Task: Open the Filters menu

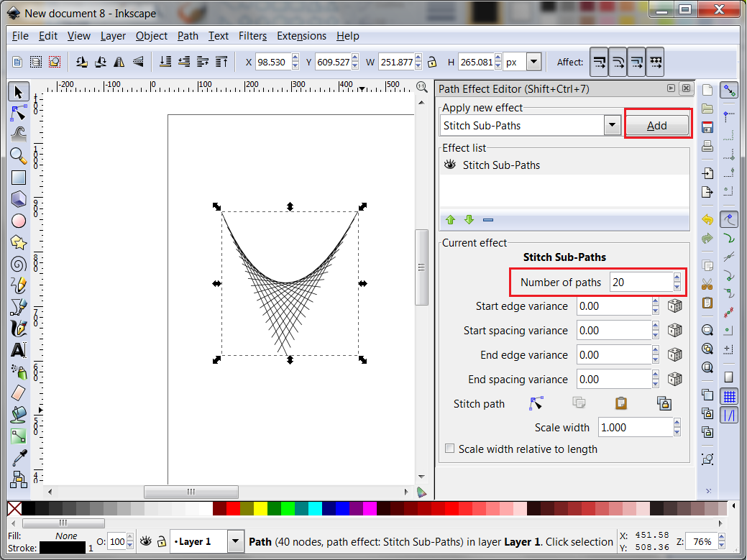Action: pyautogui.click(x=252, y=36)
